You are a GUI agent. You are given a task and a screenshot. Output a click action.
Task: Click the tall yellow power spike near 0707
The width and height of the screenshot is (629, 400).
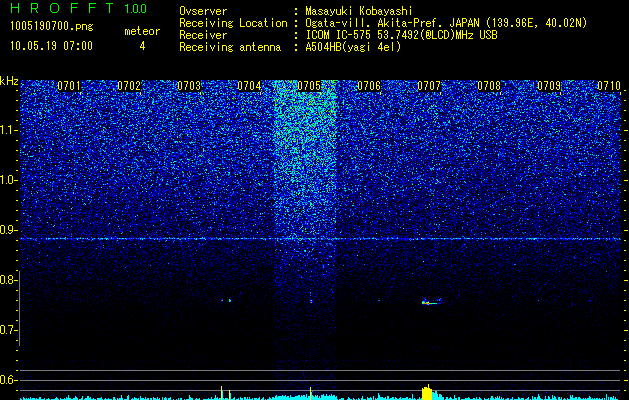pyautogui.click(x=428, y=392)
